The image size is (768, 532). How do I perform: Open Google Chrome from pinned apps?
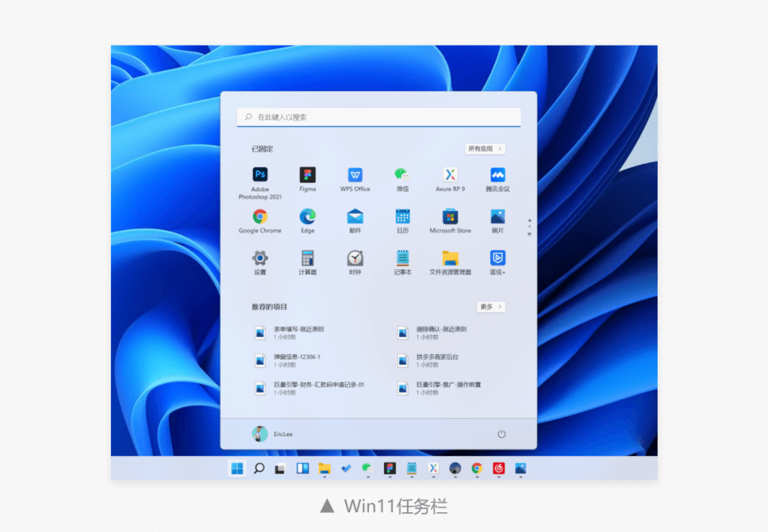click(x=260, y=221)
